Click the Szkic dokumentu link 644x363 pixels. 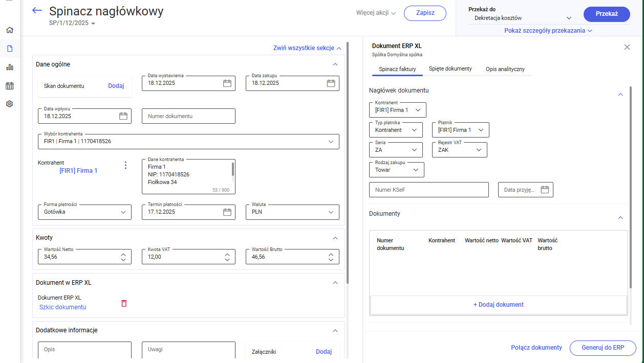click(63, 307)
